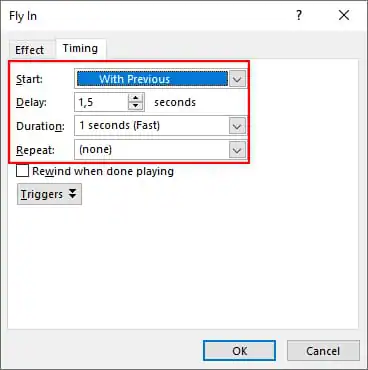The width and height of the screenshot is (368, 370).
Task: Click the Delay value field
Action: point(101,102)
